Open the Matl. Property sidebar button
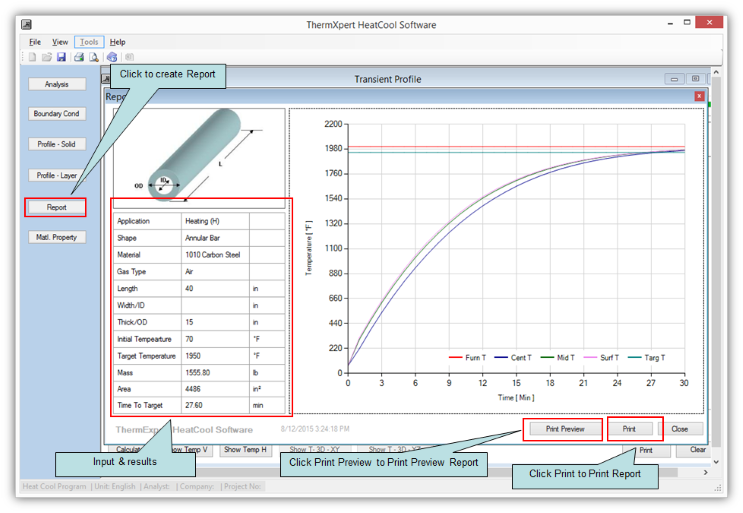Image resolution: width=743 pixels, height=513 pixels. click(x=57, y=237)
